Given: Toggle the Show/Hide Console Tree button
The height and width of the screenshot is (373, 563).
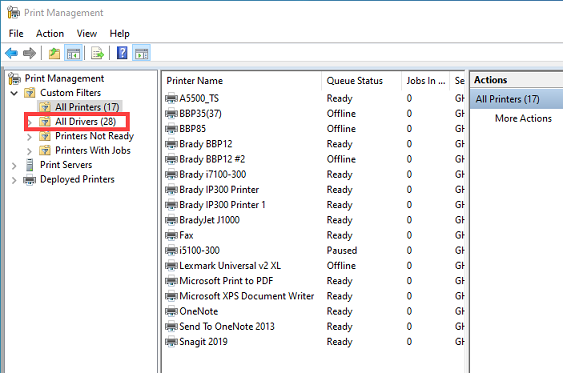Looking at the screenshot, I should [x=73, y=53].
